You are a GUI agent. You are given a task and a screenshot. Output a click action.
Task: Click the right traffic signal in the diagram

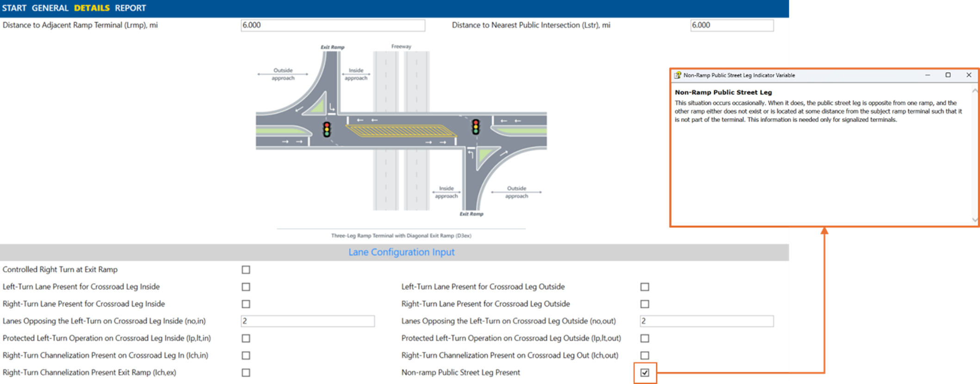point(476,127)
